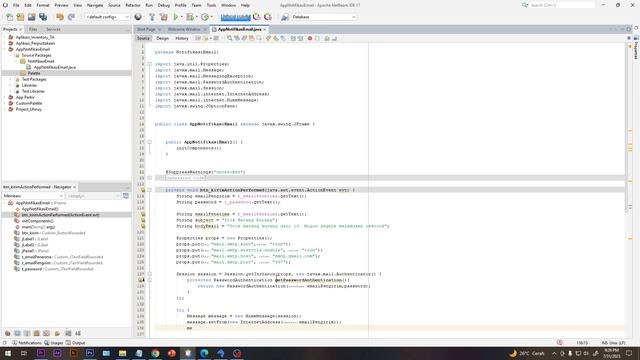Screen dimensions: 640x360
Task: Open Photoshop from the Windows taskbar
Action: 90,353
